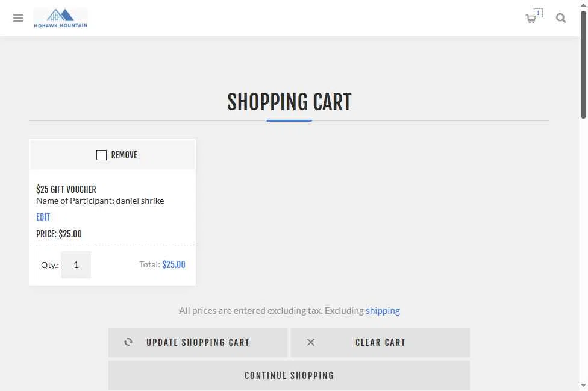The height and width of the screenshot is (391, 588).
Task: Open the hamburger navigation menu
Action: (x=18, y=18)
